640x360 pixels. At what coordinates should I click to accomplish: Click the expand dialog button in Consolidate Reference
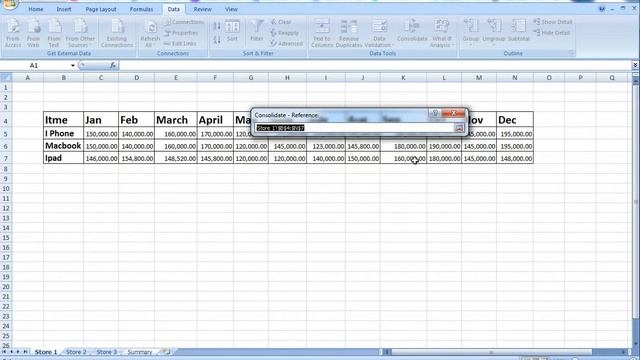[459, 128]
